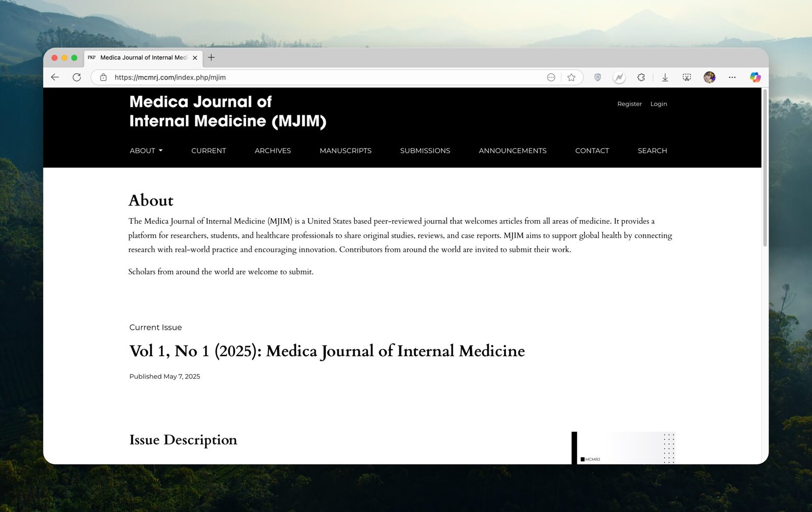
Task: Open the Downloads arrow icon
Action: 665,77
